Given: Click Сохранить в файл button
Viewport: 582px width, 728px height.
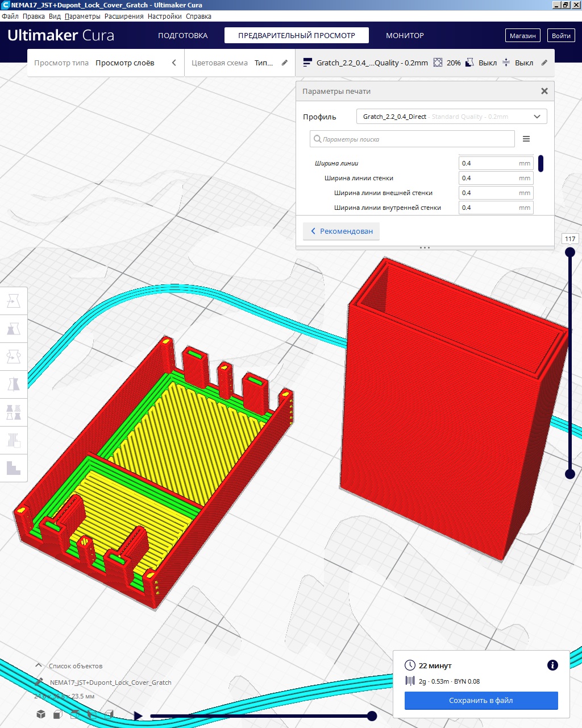Looking at the screenshot, I should [481, 700].
